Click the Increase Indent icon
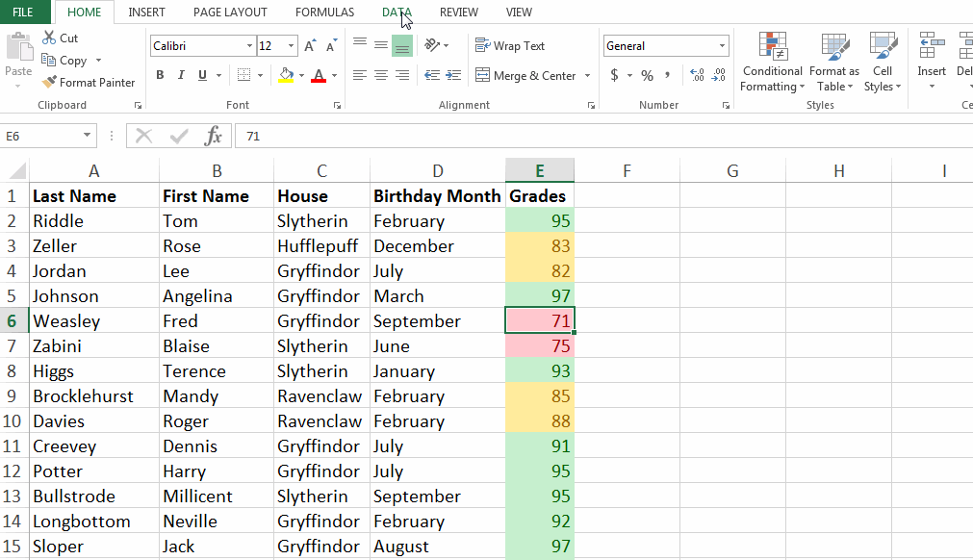Screen dimensions: 973x560 coord(453,75)
